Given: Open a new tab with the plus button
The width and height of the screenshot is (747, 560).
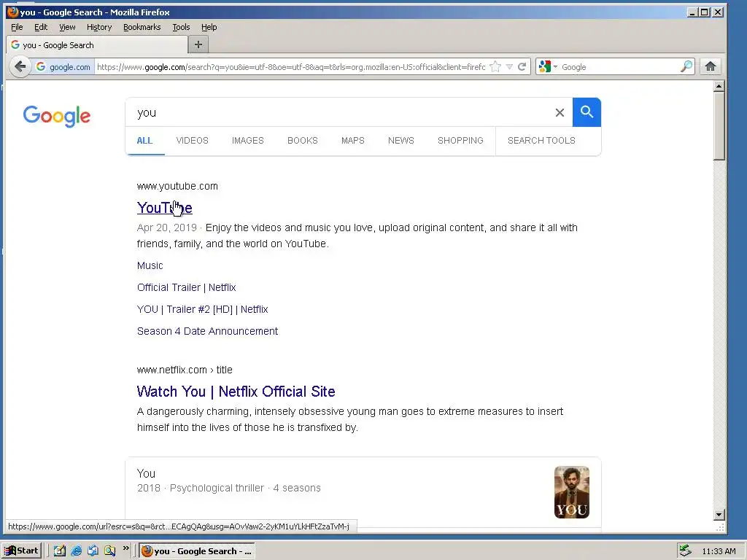Looking at the screenshot, I should 198,44.
